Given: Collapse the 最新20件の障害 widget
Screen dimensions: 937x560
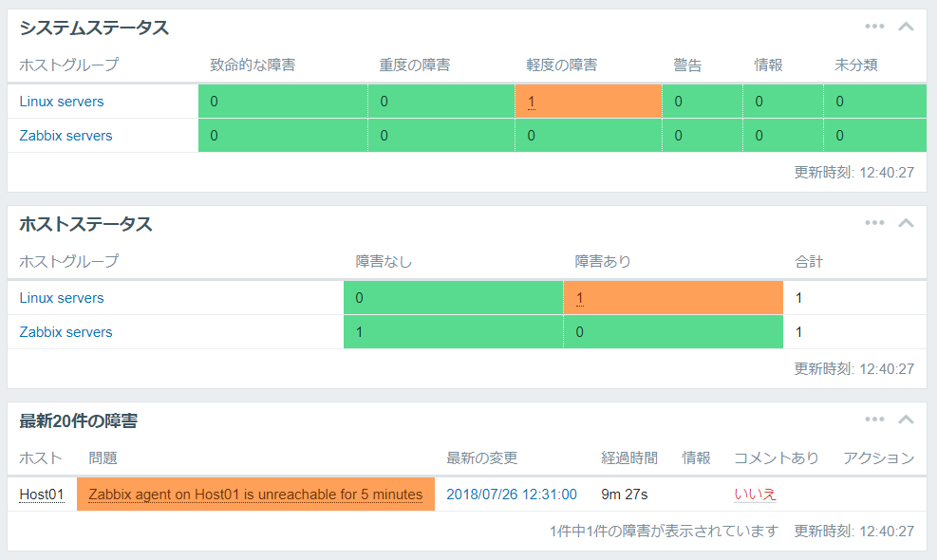Looking at the screenshot, I should [906, 420].
